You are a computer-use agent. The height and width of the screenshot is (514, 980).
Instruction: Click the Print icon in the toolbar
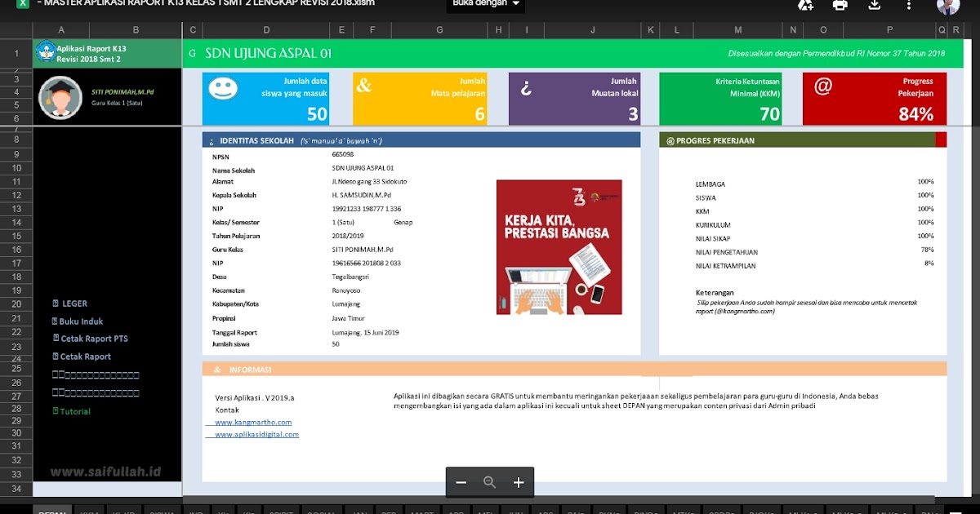point(840,5)
